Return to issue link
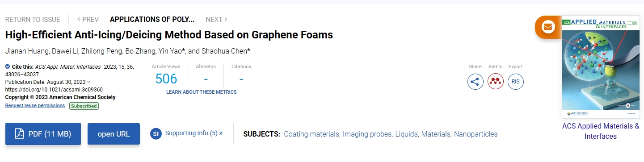This screenshot has width=644, height=162. coord(33,19)
